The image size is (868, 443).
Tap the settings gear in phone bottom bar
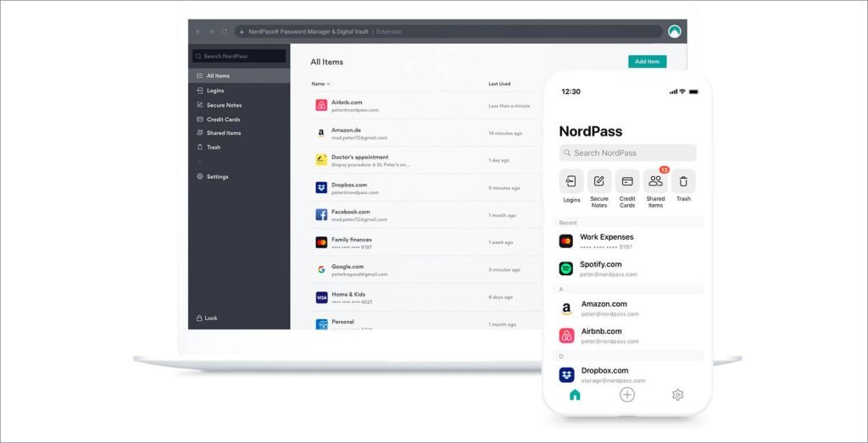(677, 395)
